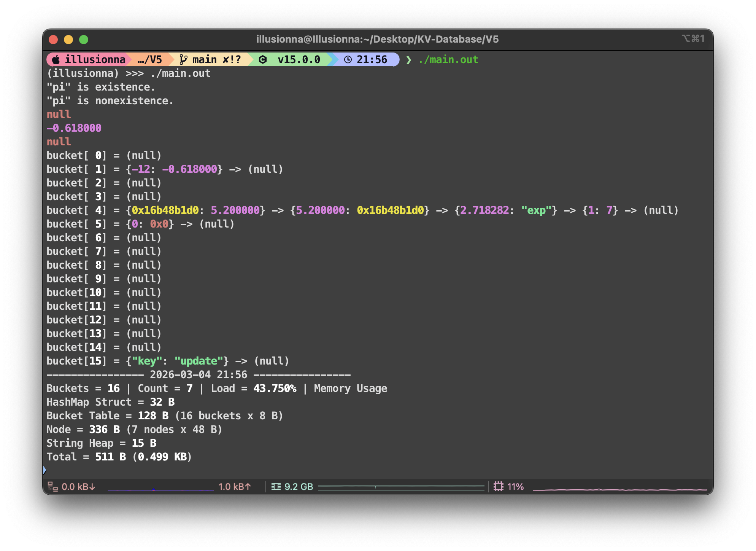Image resolution: width=756 pixels, height=551 pixels.
Task: Click the red close window button
Action: [x=53, y=40]
